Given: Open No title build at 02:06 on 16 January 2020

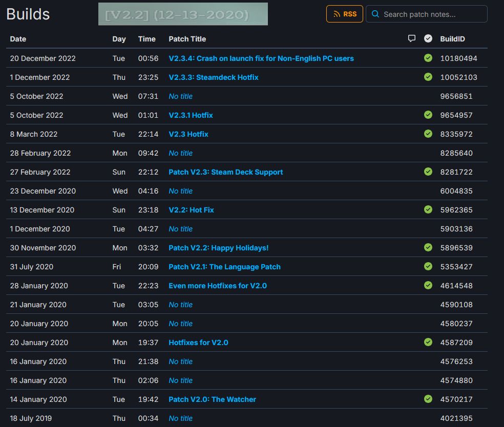Looking at the screenshot, I should 181,381.
